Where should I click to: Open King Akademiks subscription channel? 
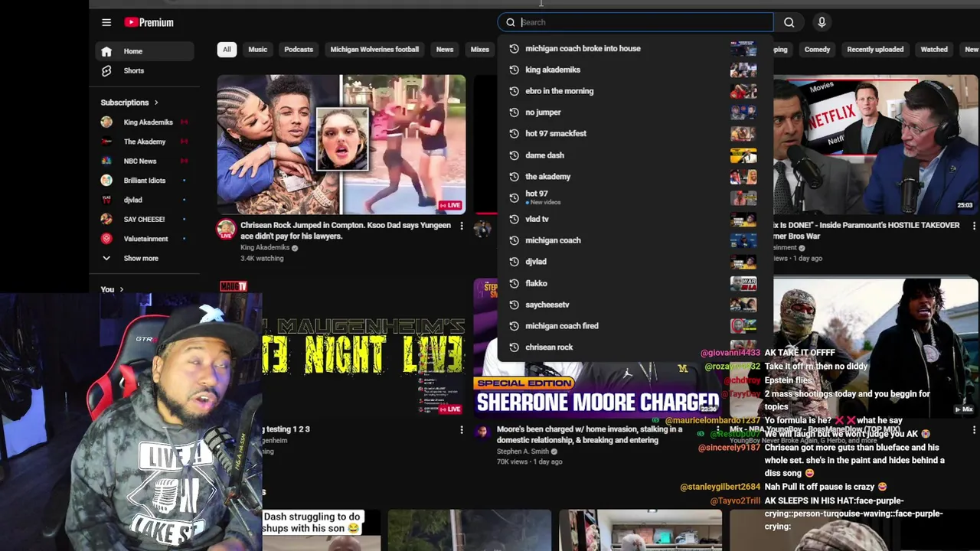[145, 122]
